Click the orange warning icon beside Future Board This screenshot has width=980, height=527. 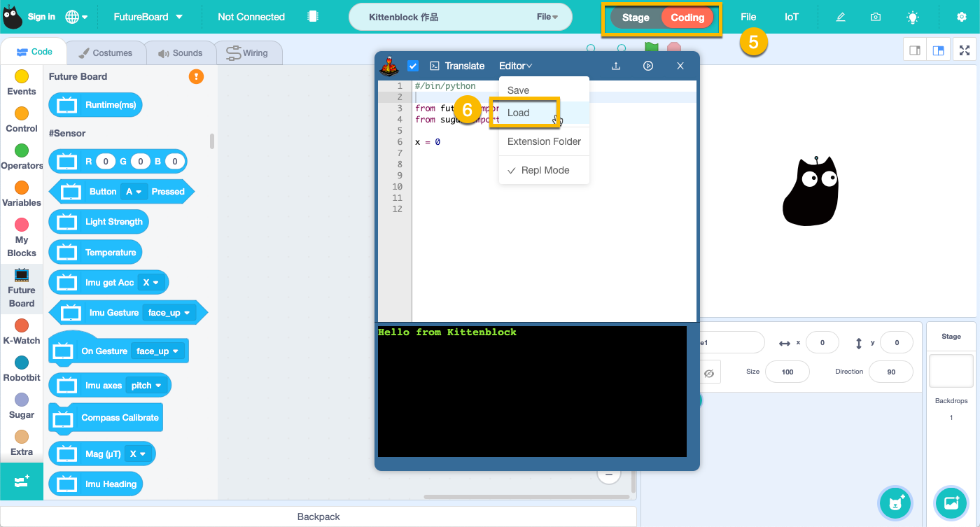[x=196, y=76]
